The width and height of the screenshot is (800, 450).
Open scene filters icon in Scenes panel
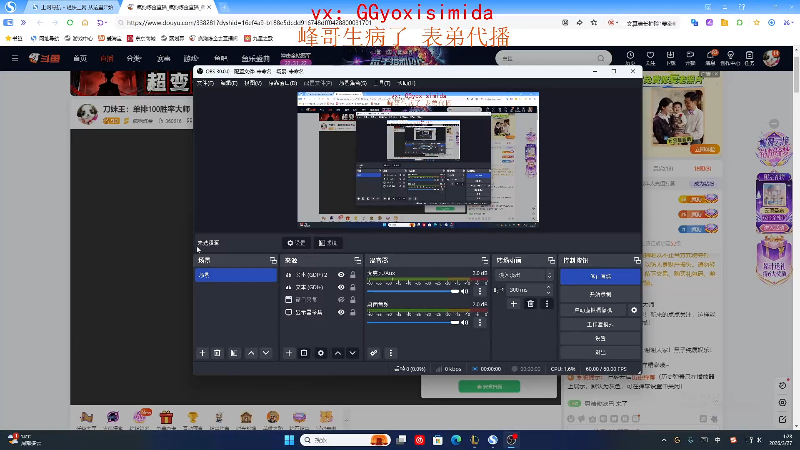pyautogui.click(x=234, y=353)
